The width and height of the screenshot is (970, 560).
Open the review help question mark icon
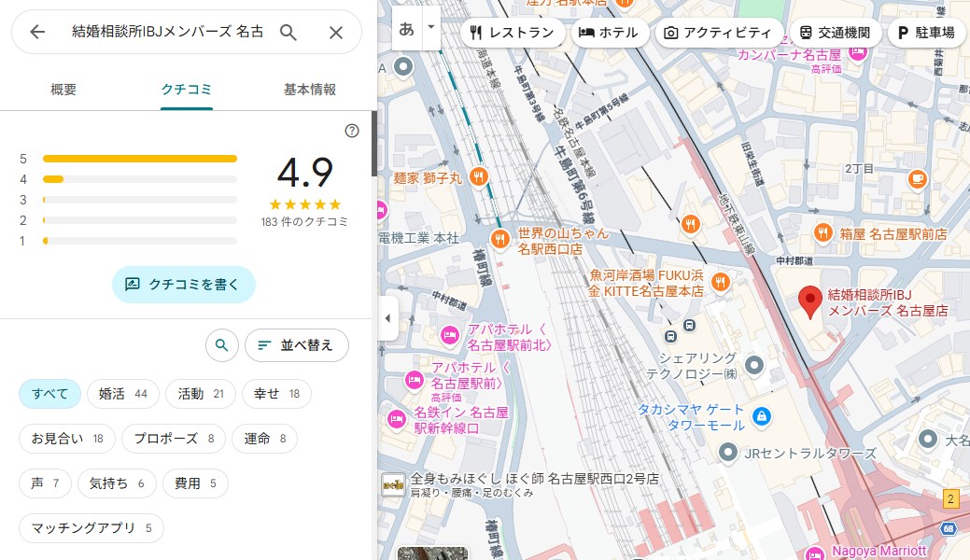click(x=352, y=131)
